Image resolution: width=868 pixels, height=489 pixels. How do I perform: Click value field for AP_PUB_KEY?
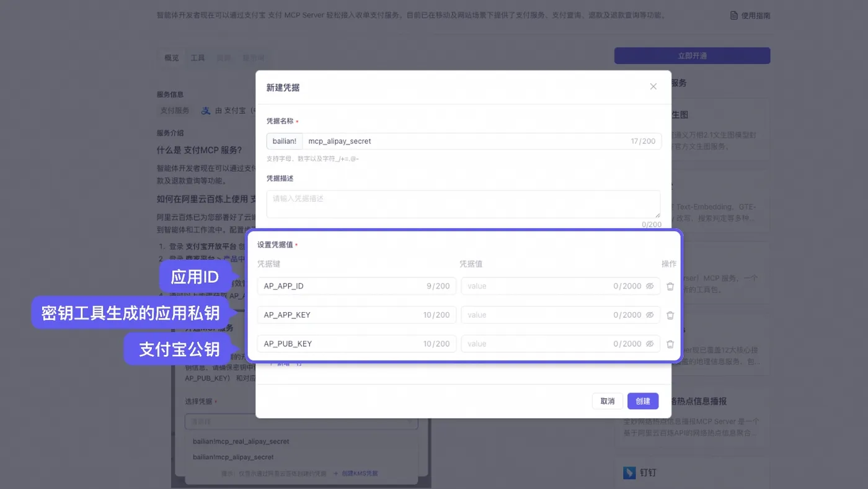click(x=560, y=344)
